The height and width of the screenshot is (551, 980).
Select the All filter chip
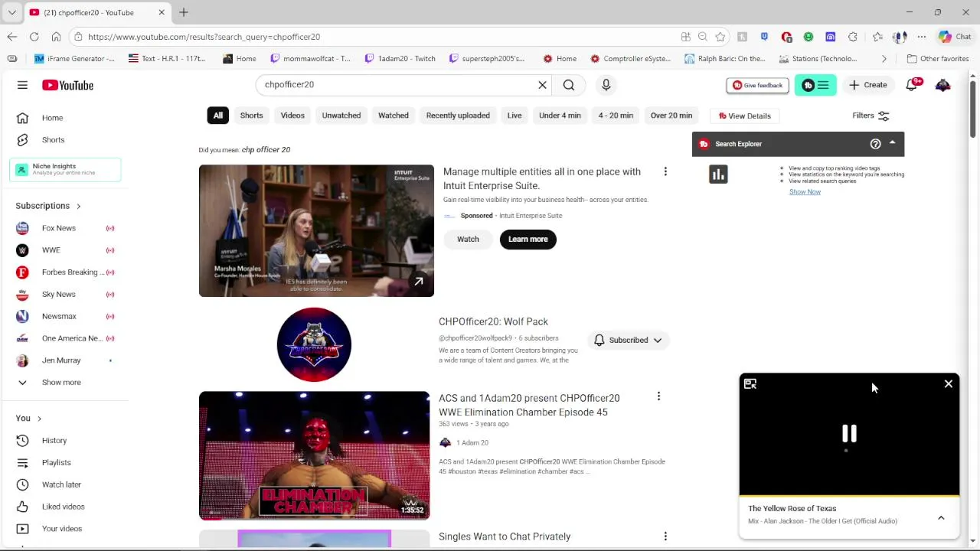(218, 116)
